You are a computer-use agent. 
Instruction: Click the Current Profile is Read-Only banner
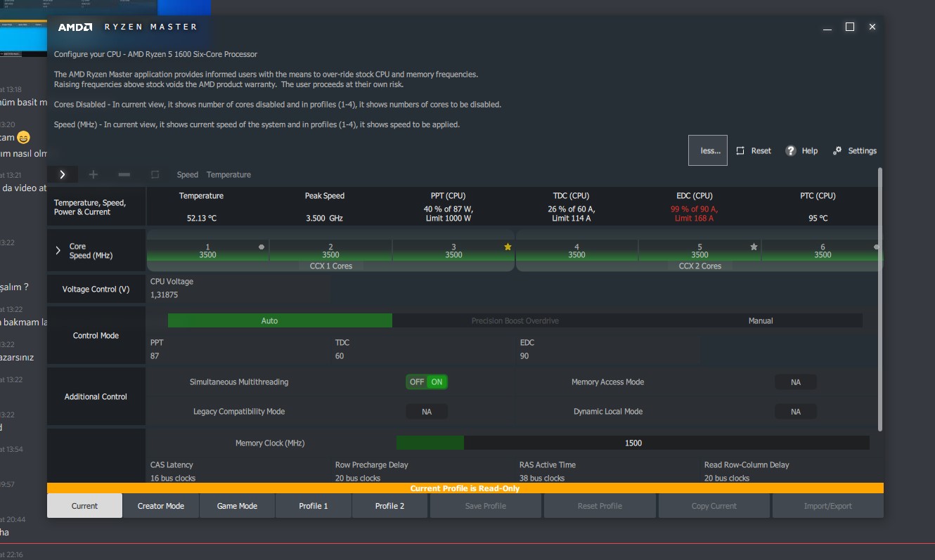coord(465,488)
